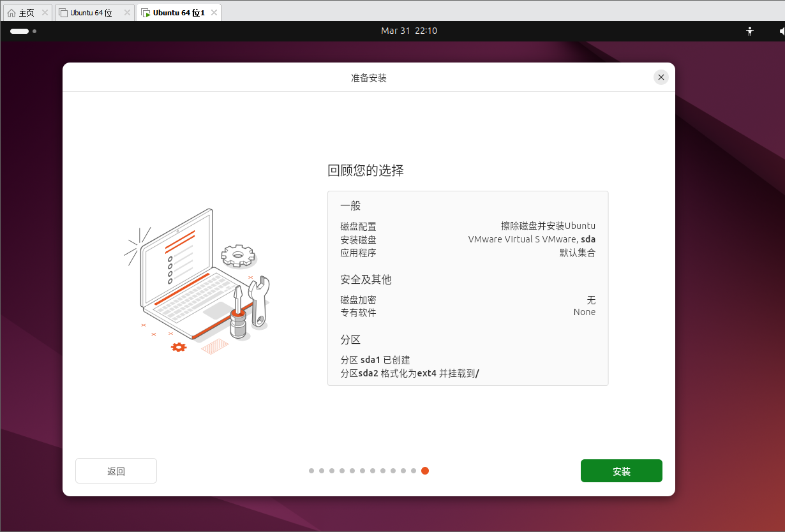The image size is (785, 532).
Task: Click the 磁盘配置 label
Action: click(x=358, y=226)
